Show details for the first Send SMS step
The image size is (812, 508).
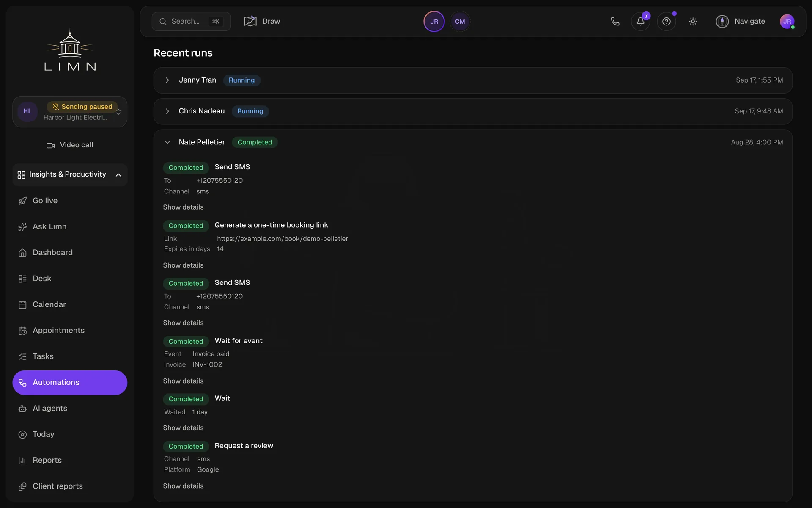183,207
